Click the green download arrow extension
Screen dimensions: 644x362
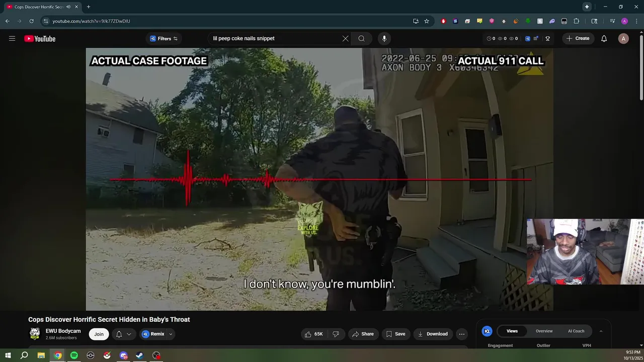(x=528, y=21)
